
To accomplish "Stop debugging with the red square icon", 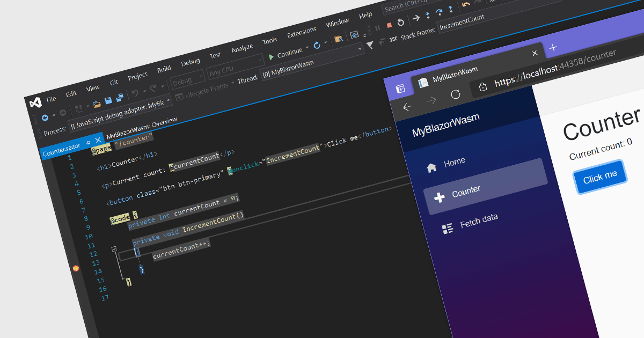I will pos(389,25).
